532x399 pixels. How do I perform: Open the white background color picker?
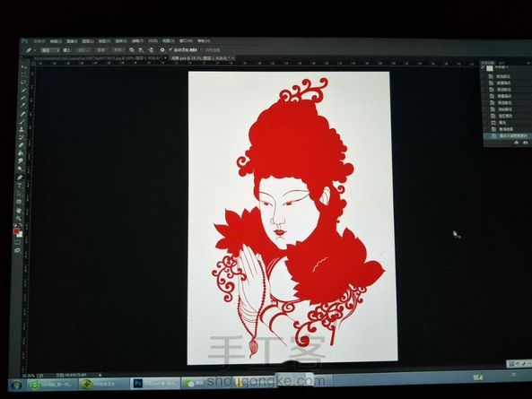[x=20, y=234]
